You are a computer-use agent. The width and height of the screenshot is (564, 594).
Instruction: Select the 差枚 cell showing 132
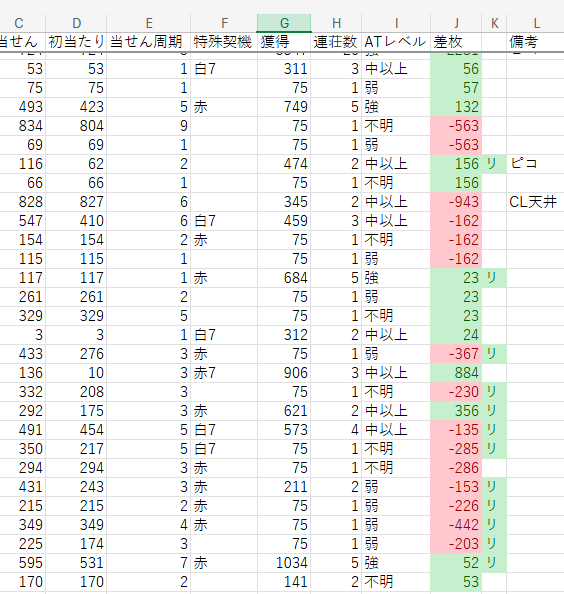click(456, 107)
